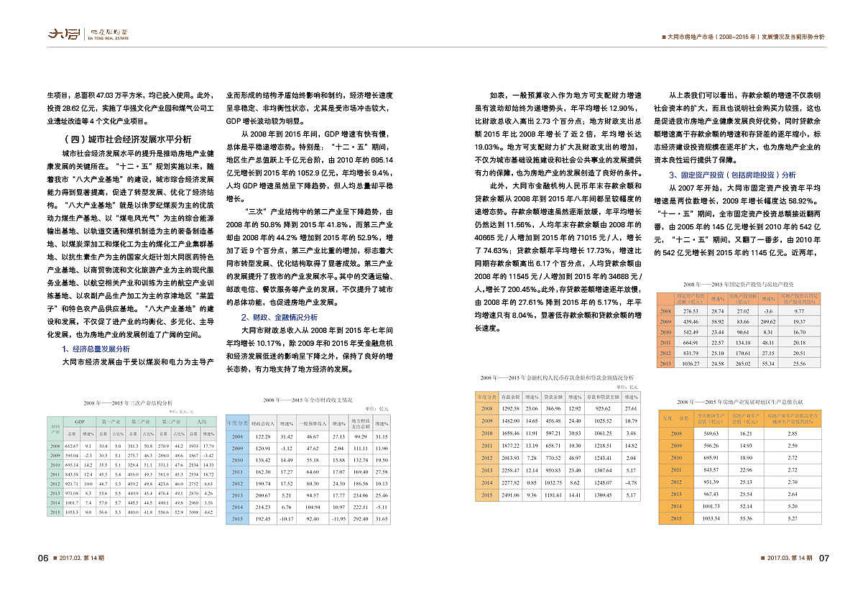Click cell 122.28 in fiscal table

[x=263, y=437]
